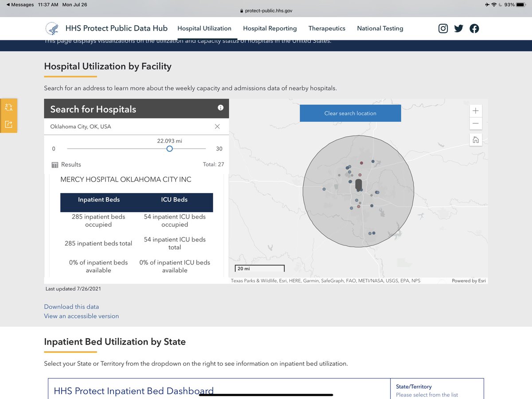The height and width of the screenshot is (399, 532).
Task: Open the language translate side icon
Action: pyautogui.click(x=9, y=107)
